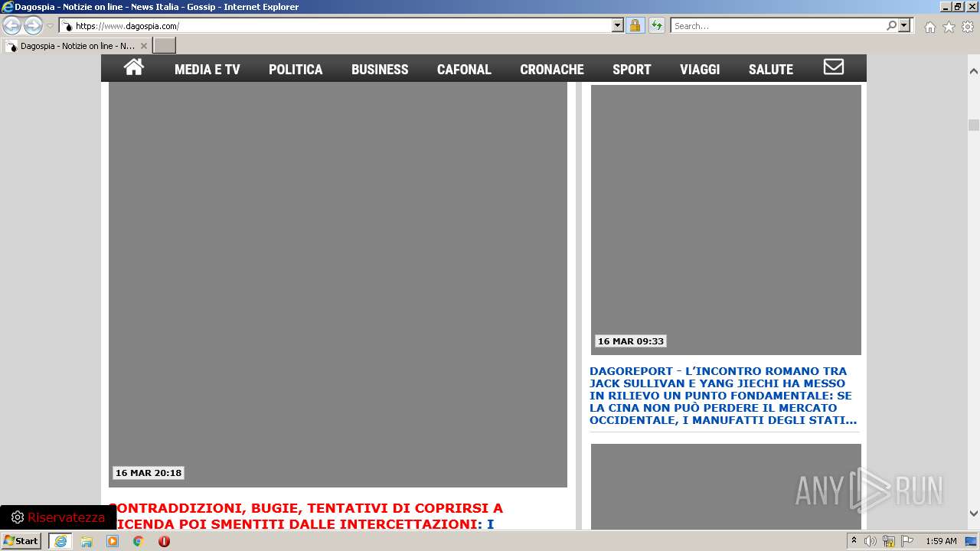Click the volume speaker tray icon
Viewport: 980px width, 551px height.
point(871,541)
